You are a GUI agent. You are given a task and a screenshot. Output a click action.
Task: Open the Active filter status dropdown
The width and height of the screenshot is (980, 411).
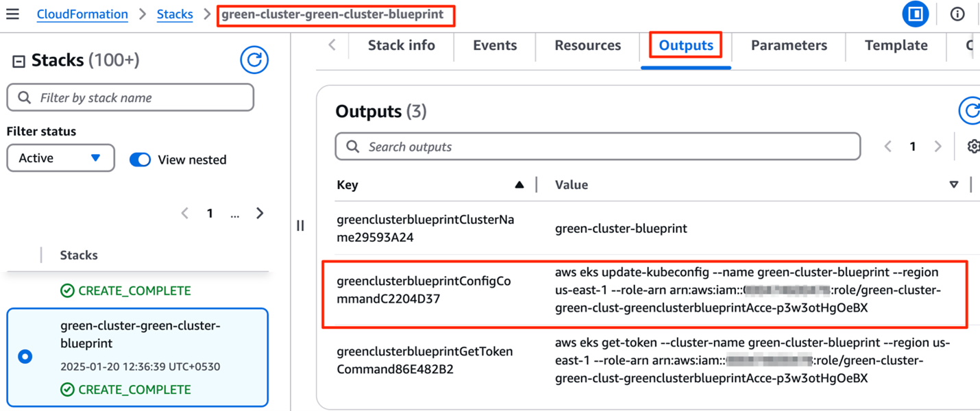(60, 158)
